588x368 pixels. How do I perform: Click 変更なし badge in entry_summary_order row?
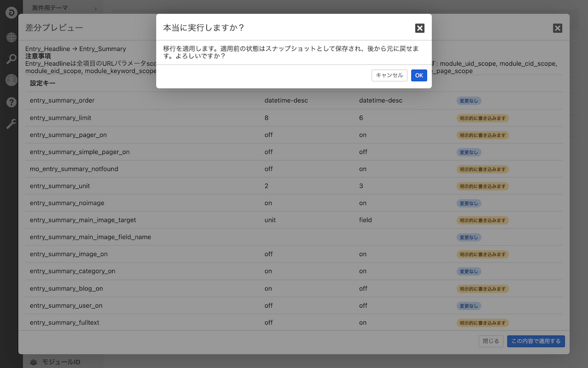(x=469, y=101)
